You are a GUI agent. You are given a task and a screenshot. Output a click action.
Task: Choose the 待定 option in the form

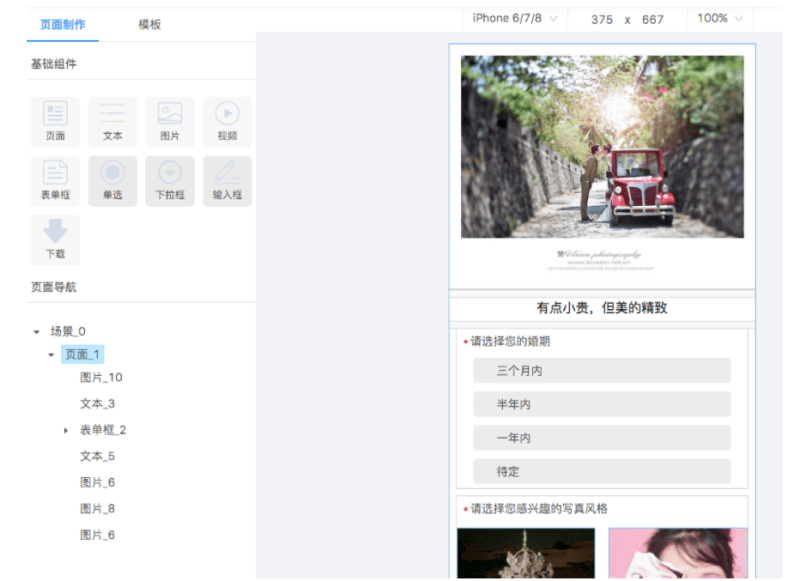(x=601, y=471)
